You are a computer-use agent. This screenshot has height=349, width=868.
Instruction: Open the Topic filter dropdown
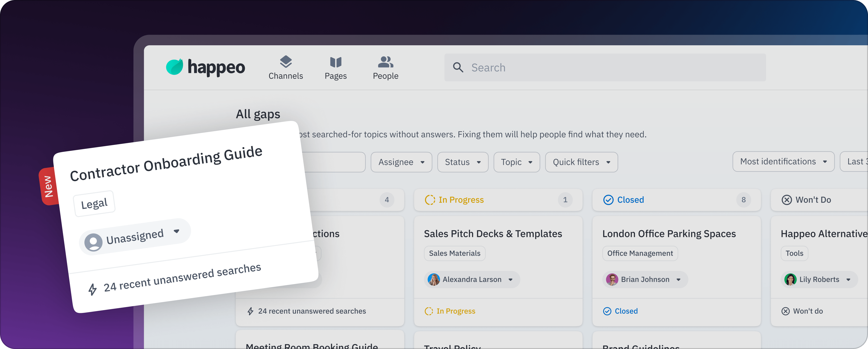[516, 162]
